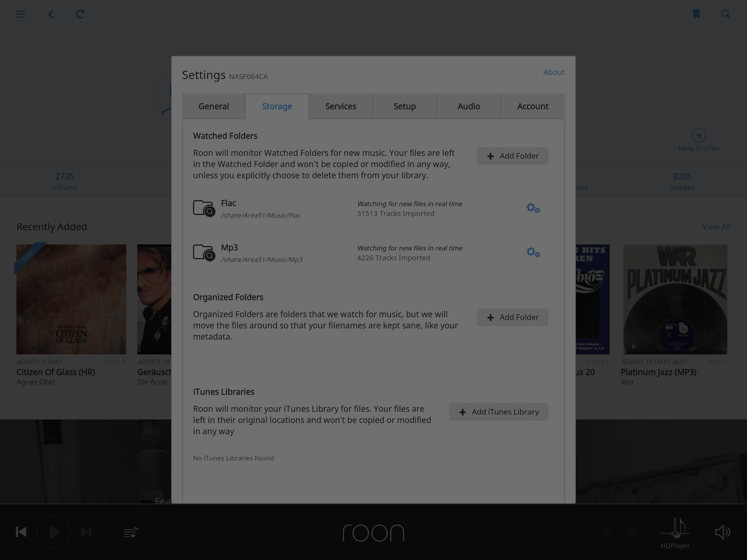Image resolution: width=747 pixels, height=560 pixels.
Task: Click the Agnes Obel artist name
Action: (36, 382)
